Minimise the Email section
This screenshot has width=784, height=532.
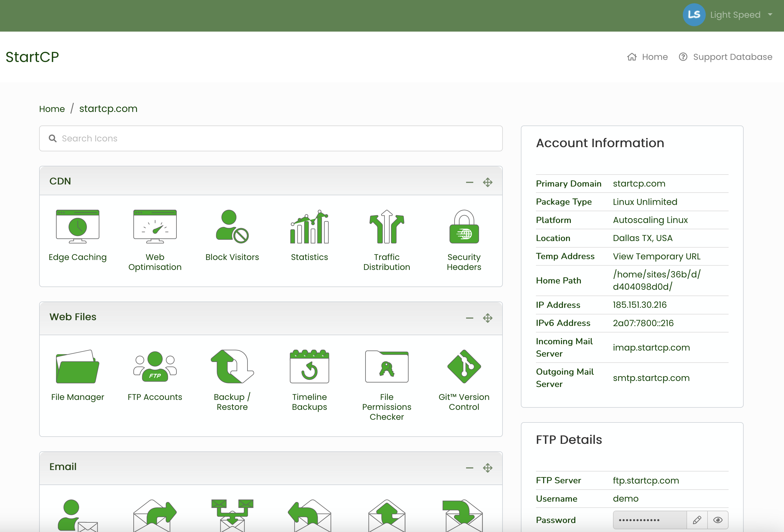pyautogui.click(x=469, y=468)
